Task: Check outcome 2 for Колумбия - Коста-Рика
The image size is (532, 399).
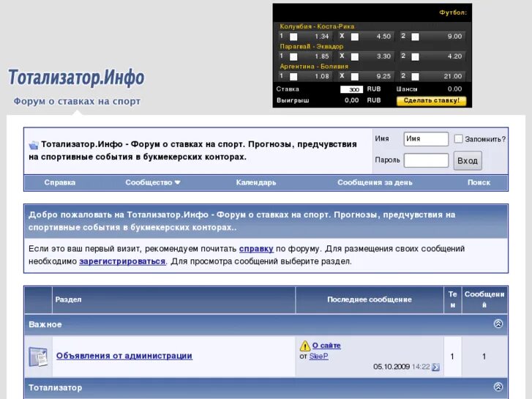Action: point(416,37)
